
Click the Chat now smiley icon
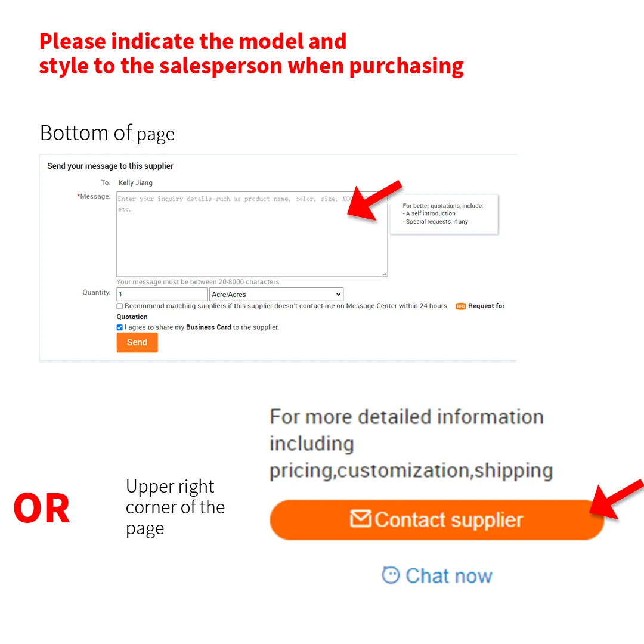pos(391,575)
